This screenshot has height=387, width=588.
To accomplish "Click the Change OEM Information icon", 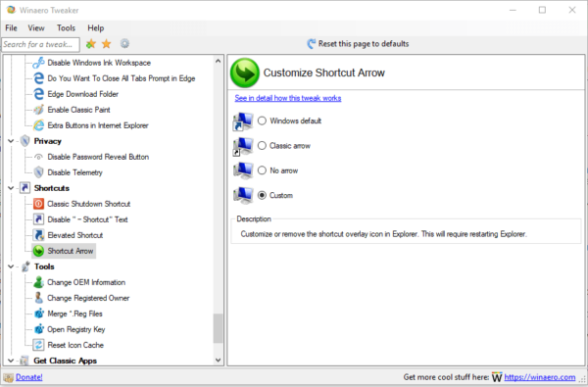I will tap(38, 282).
